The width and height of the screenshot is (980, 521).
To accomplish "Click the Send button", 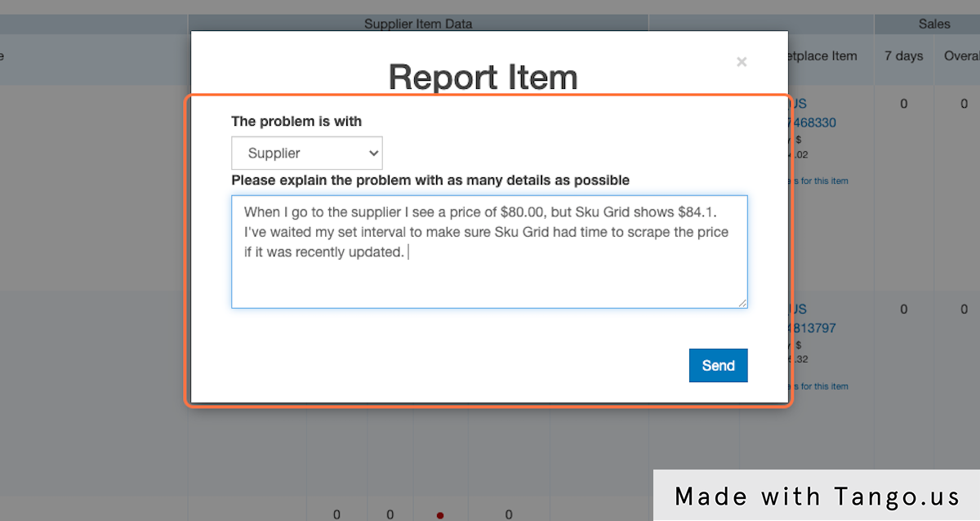I will point(719,366).
